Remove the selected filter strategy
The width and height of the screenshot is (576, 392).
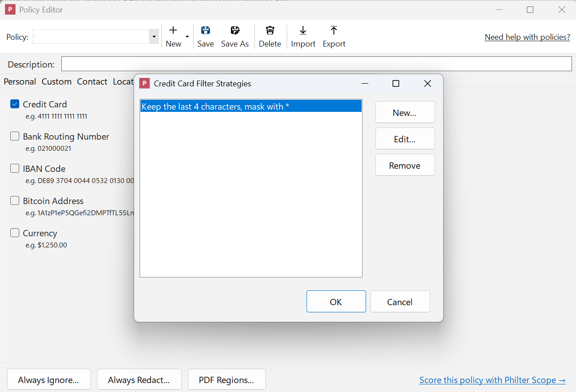(x=405, y=165)
